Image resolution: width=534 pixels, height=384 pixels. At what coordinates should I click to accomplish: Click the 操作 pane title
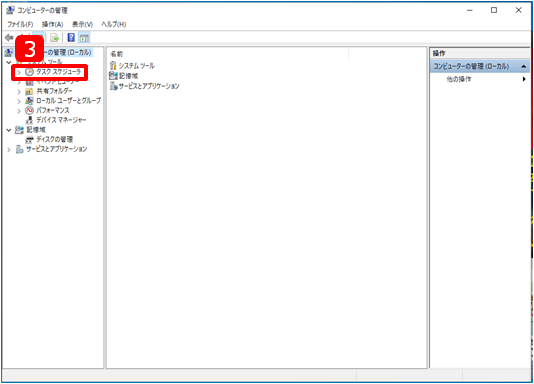click(x=439, y=53)
